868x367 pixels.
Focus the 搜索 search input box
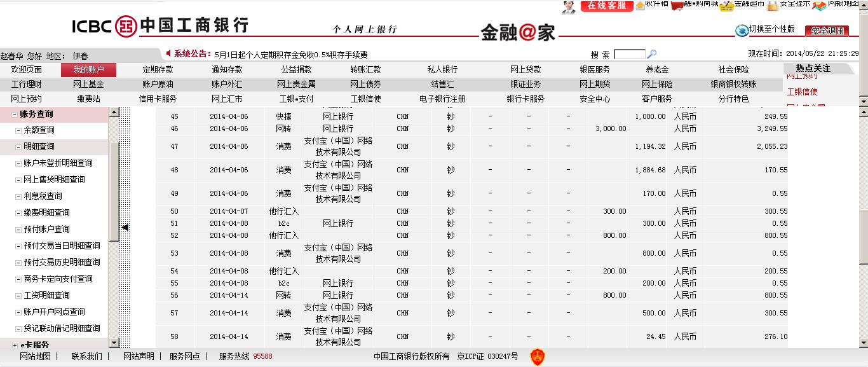[629, 55]
